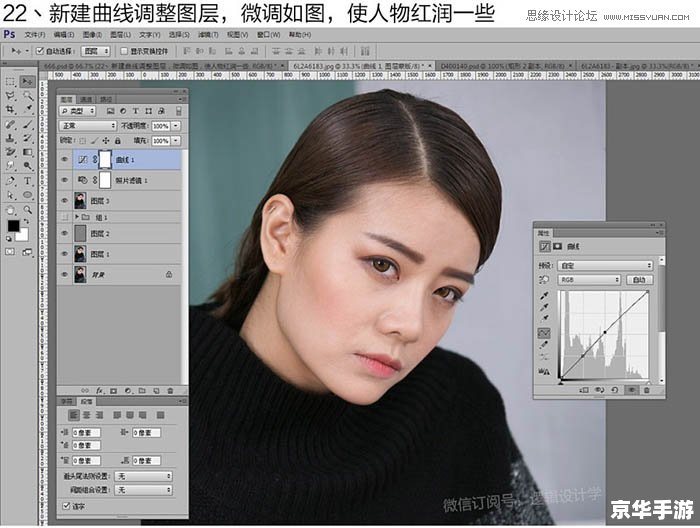Open the masks view in Properties panel
This screenshot has height=528, width=700.
558,246
